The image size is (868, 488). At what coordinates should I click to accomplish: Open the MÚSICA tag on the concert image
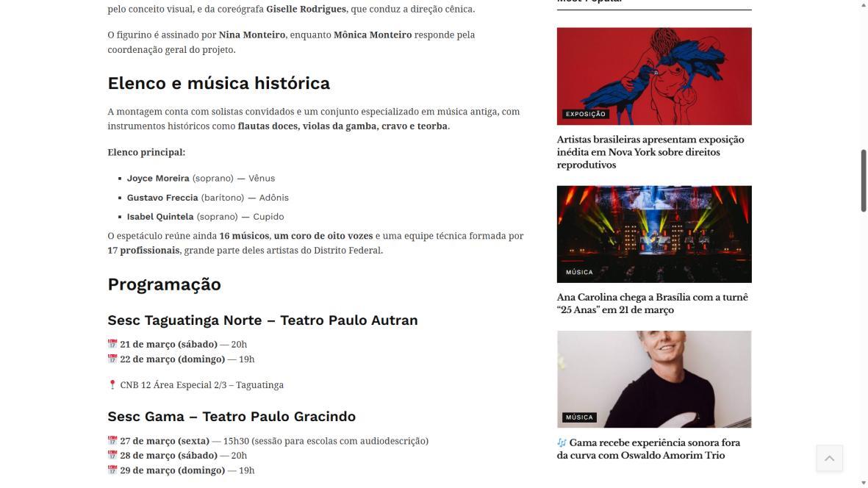coord(579,272)
